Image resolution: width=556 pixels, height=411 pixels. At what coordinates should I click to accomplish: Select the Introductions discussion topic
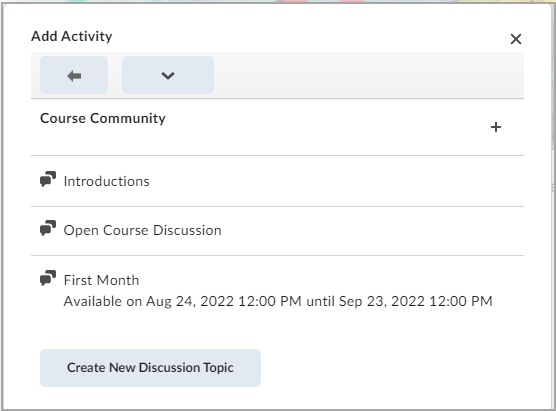pos(106,181)
